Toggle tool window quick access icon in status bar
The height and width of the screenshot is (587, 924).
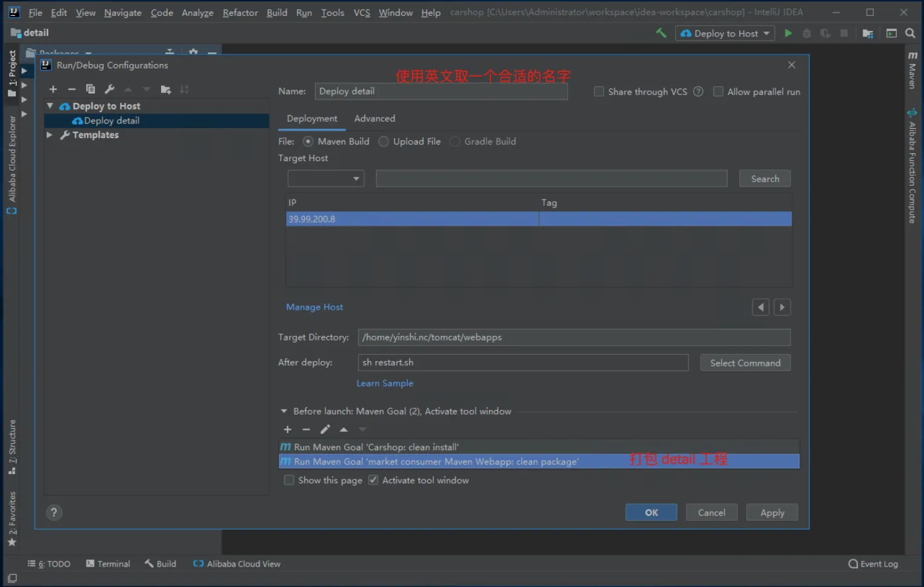tap(11, 578)
